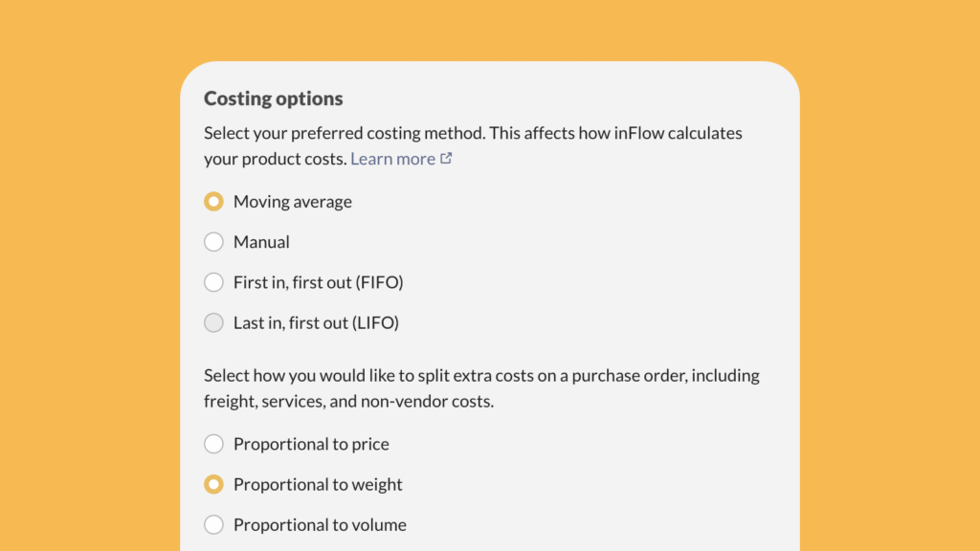Open the Learn more link
Screen dimensions: 980x551
[392, 159]
